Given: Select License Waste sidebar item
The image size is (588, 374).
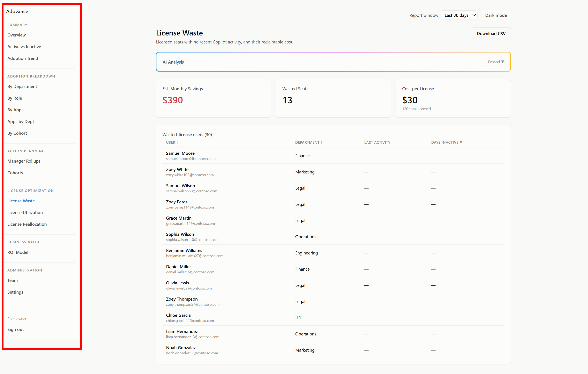Looking at the screenshot, I should pyautogui.click(x=21, y=201).
